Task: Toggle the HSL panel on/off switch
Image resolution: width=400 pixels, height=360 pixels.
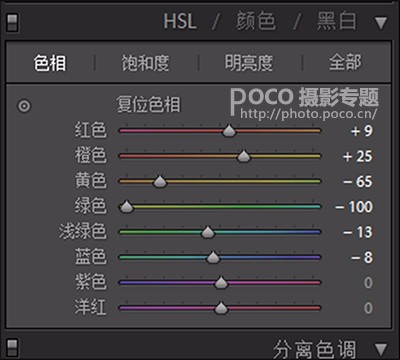Action: click(x=12, y=23)
